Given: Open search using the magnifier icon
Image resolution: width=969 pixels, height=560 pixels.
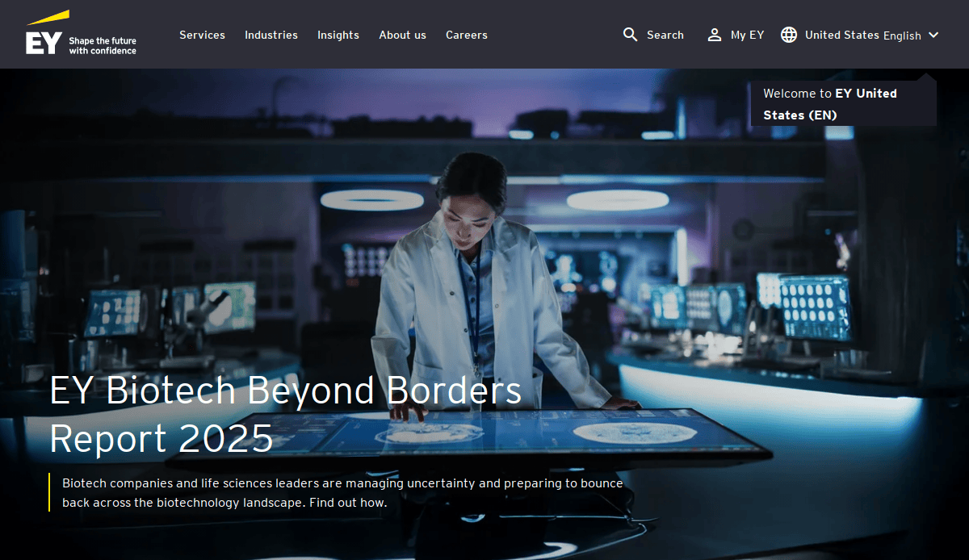Looking at the screenshot, I should [630, 35].
